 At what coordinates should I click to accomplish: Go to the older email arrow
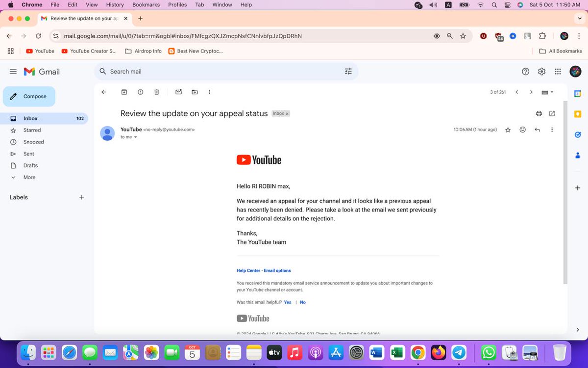[x=531, y=92]
